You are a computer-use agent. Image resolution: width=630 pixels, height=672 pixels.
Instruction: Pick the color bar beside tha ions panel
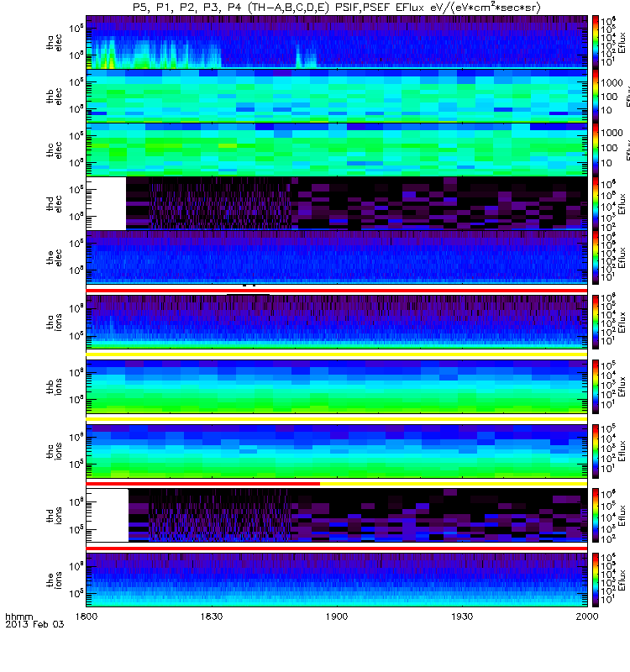596,322
